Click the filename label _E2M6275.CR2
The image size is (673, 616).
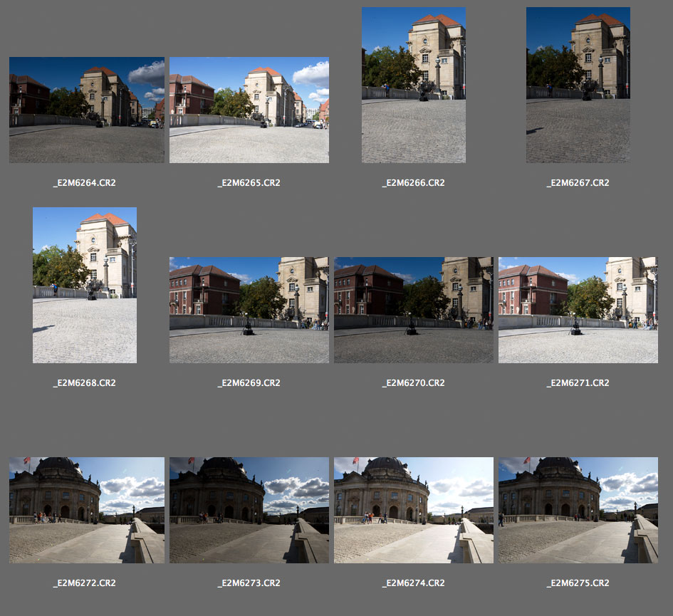click(x=578, y=583)
